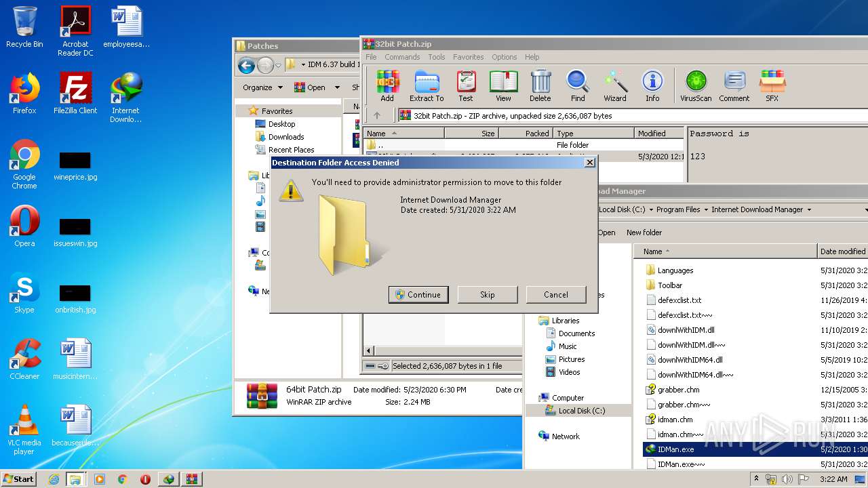Click the Start button

click(x=19, y=479)
